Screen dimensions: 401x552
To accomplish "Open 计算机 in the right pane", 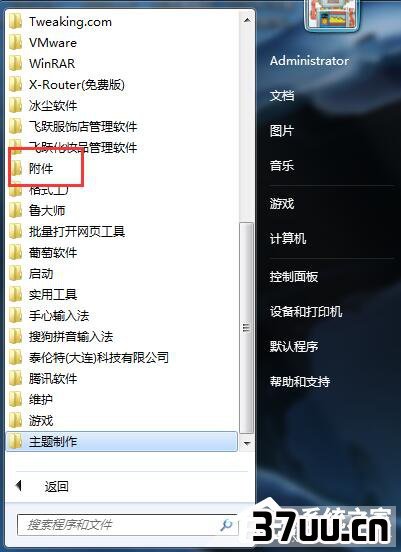I will coord(288,239).
